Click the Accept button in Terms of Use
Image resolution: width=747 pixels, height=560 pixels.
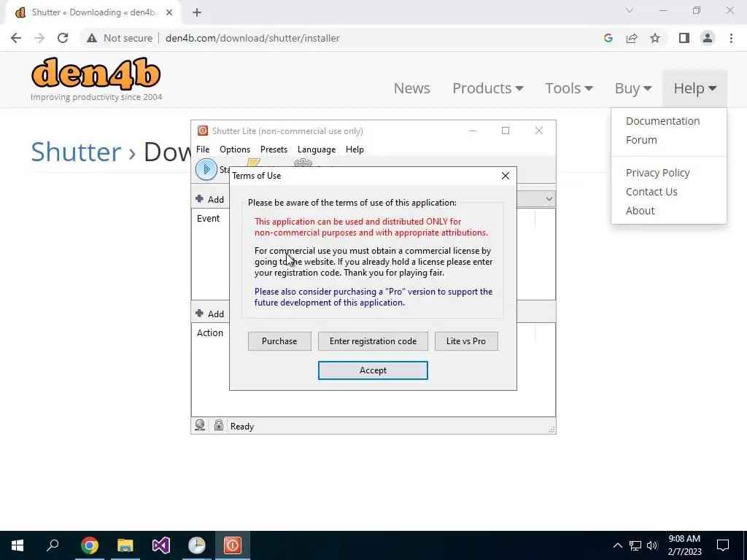[373, 370]
